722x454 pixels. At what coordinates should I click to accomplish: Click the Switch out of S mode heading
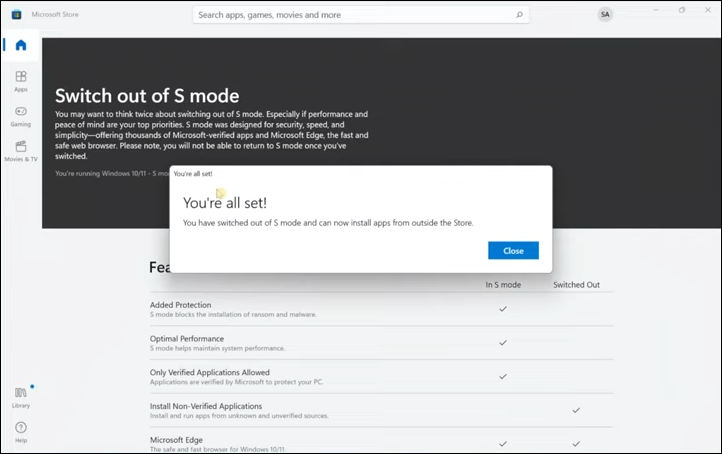[x=147, y=96]
